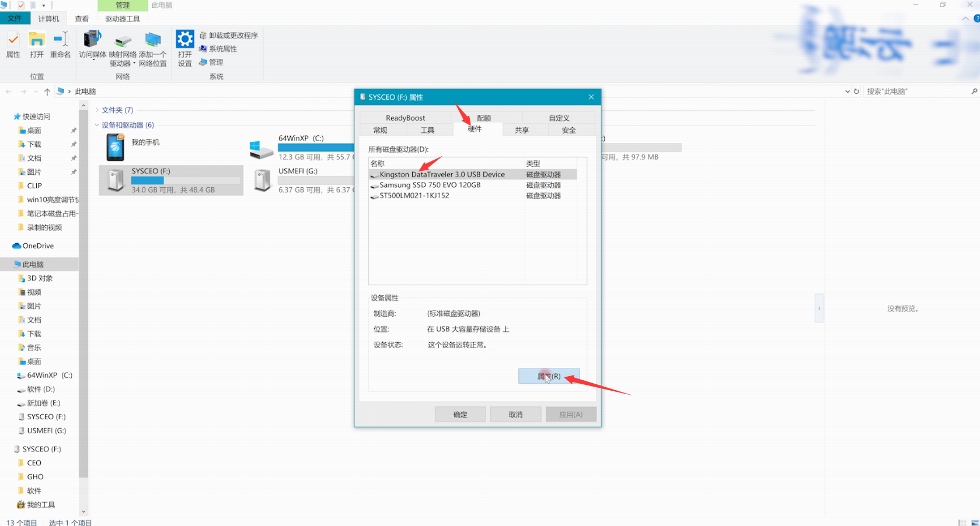Image resolution: width=980 pixels, height=526 pixels.
Task: Click the Refresh button beside address bar
Action: [x=856, y=92]
